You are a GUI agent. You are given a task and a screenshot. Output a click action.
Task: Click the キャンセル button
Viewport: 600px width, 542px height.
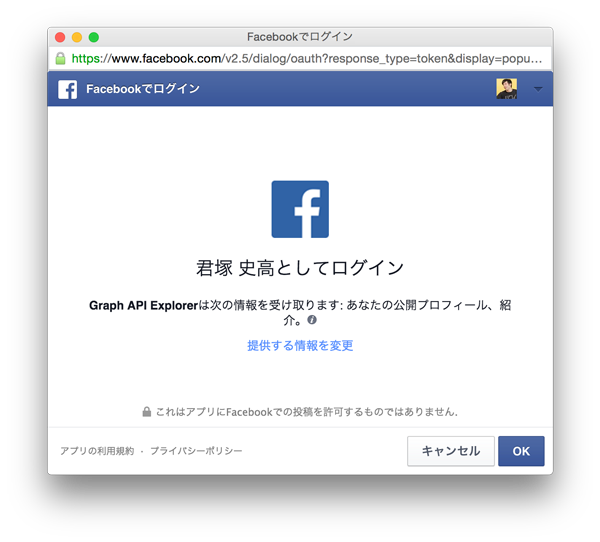point(451,451)
